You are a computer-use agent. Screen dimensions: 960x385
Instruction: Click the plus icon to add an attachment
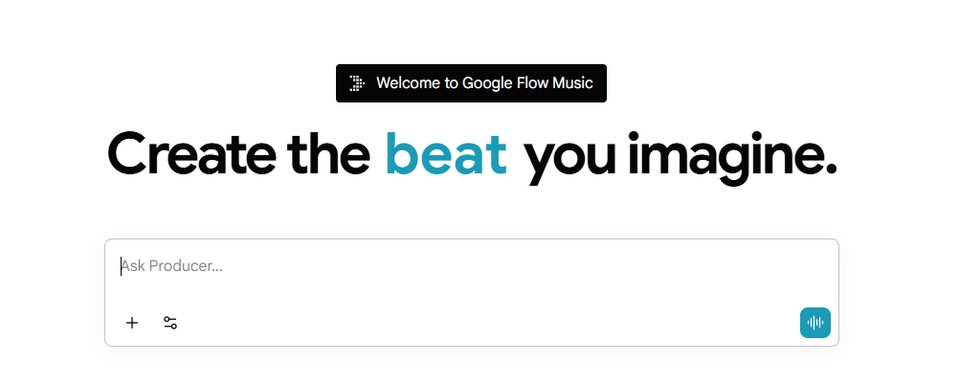click(132, 323)
